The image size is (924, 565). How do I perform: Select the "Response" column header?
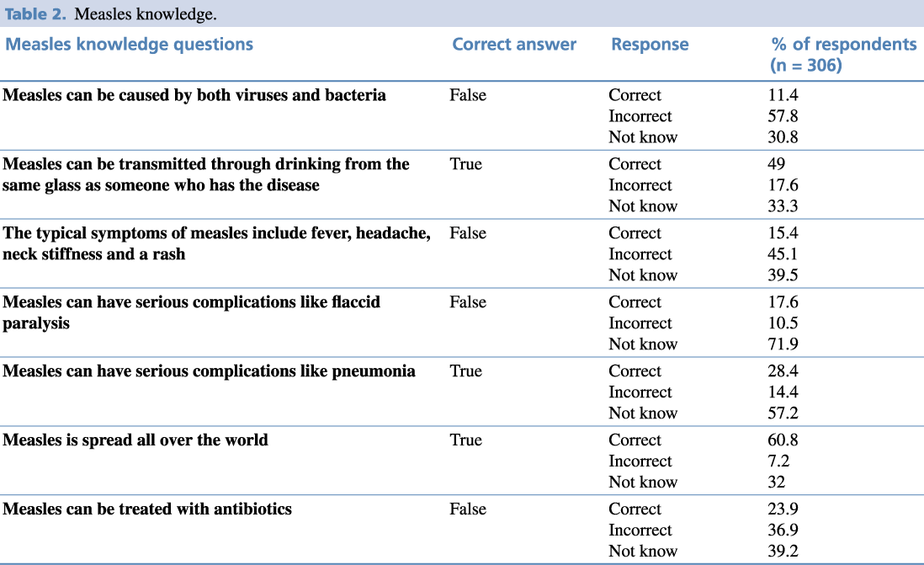tap(650, 45)
